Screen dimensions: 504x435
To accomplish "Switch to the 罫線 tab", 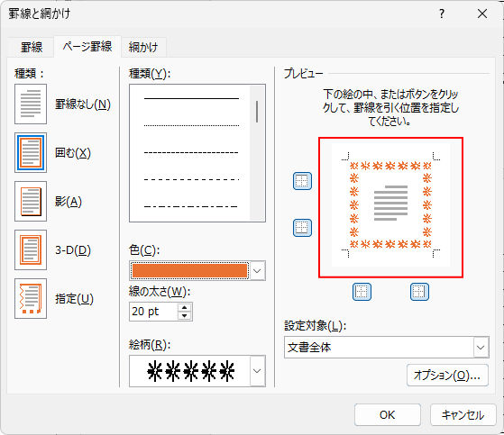I will tap(32, 47).
